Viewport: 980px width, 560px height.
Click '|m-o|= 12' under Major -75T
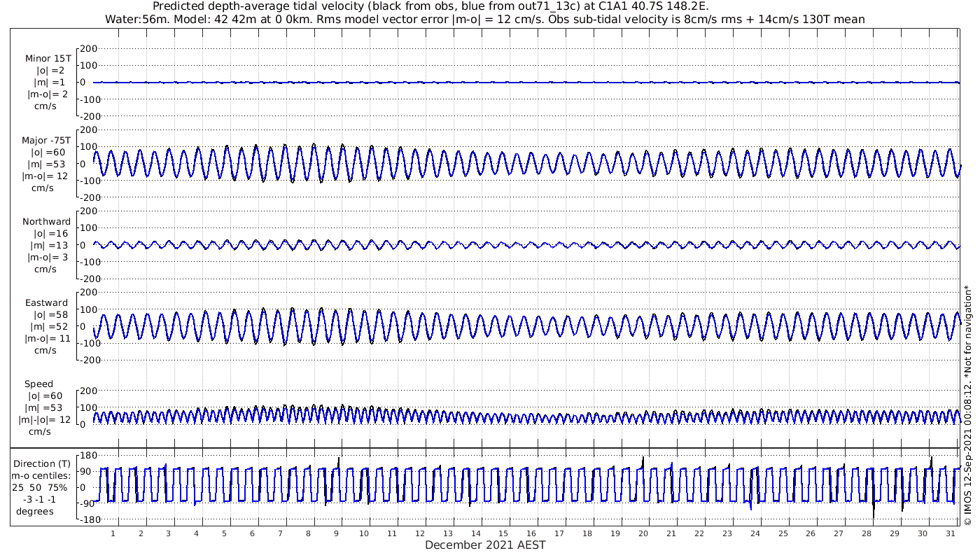point(45,176)
